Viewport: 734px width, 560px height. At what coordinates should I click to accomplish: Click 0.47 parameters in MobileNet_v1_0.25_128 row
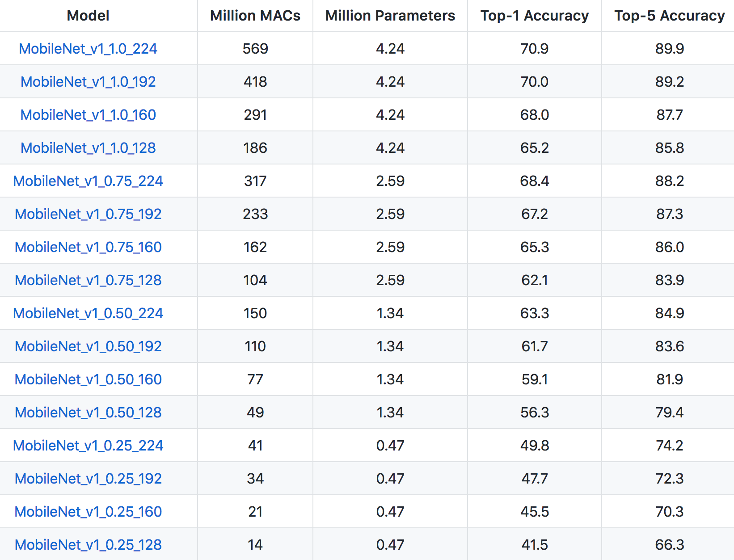(390, 545)
